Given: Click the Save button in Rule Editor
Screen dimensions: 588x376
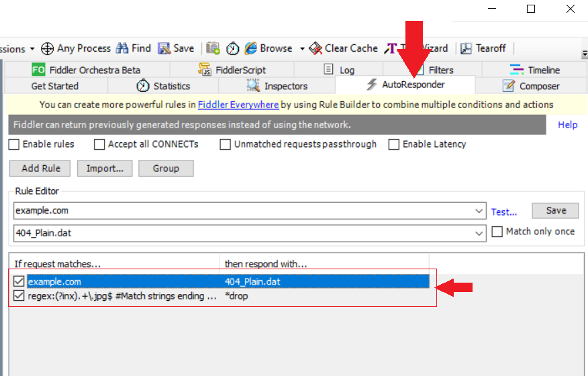Looking at the screenshot, I should [555, 211].
